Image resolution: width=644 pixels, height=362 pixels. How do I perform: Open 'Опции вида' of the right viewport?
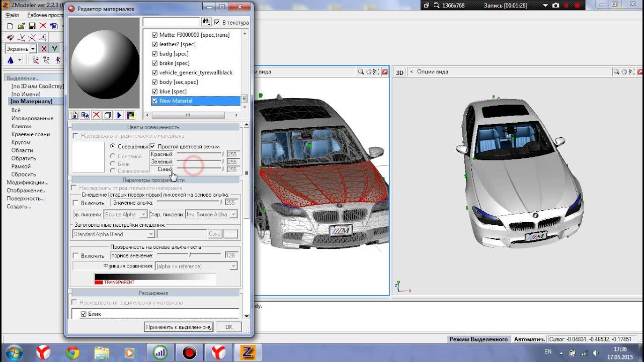(432, 72)
